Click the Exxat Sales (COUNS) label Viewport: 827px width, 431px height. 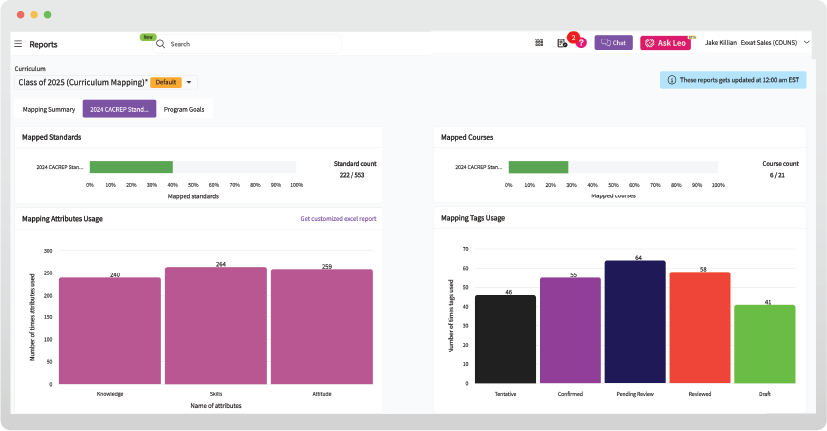click(x=768, y=43)
